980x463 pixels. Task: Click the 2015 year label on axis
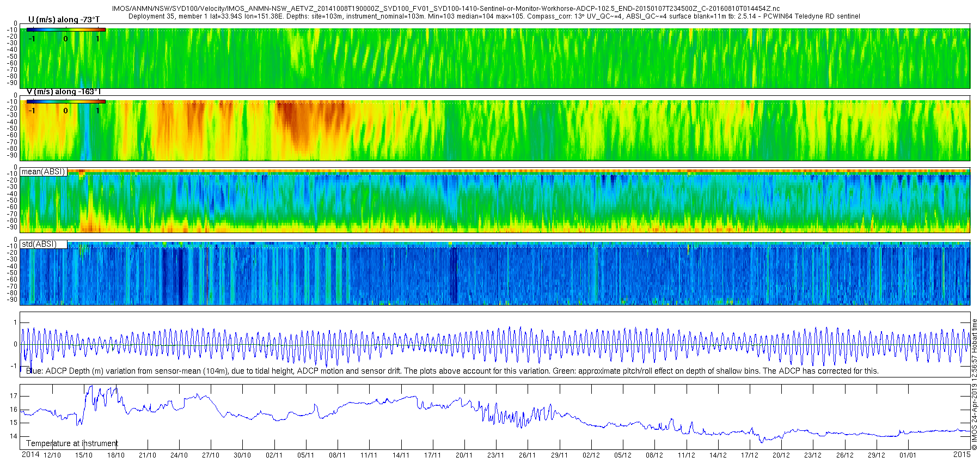(961, 454)
